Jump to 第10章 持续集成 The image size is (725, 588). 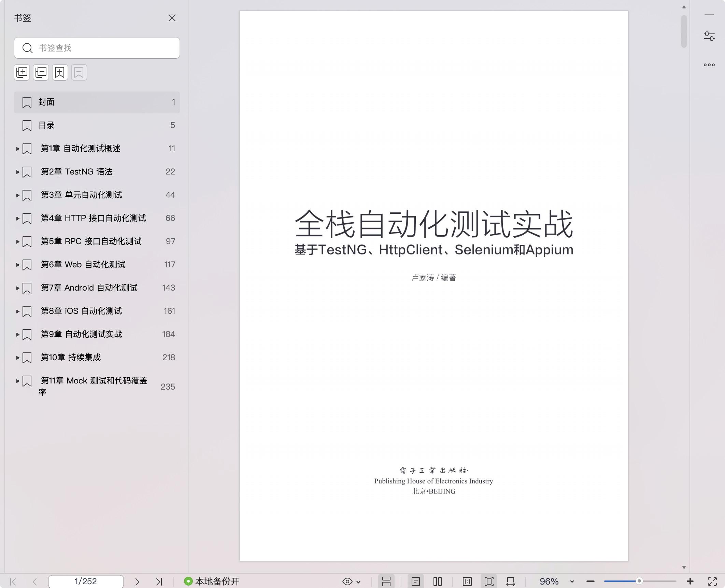(x=71, y=358)
